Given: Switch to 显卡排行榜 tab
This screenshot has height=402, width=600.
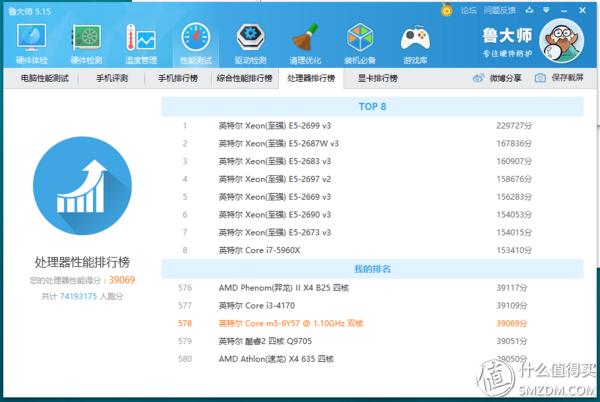Looking at the screenshot, I should tap(377, 78).
